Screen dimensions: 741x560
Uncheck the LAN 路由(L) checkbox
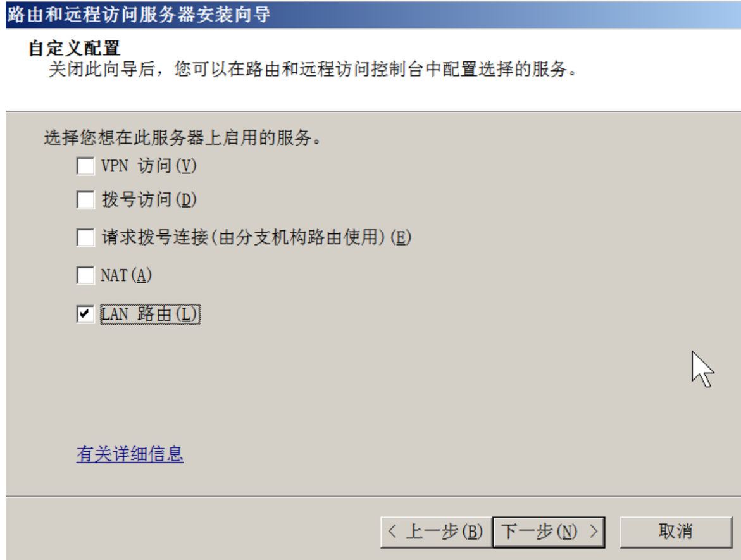coord(85,314)
